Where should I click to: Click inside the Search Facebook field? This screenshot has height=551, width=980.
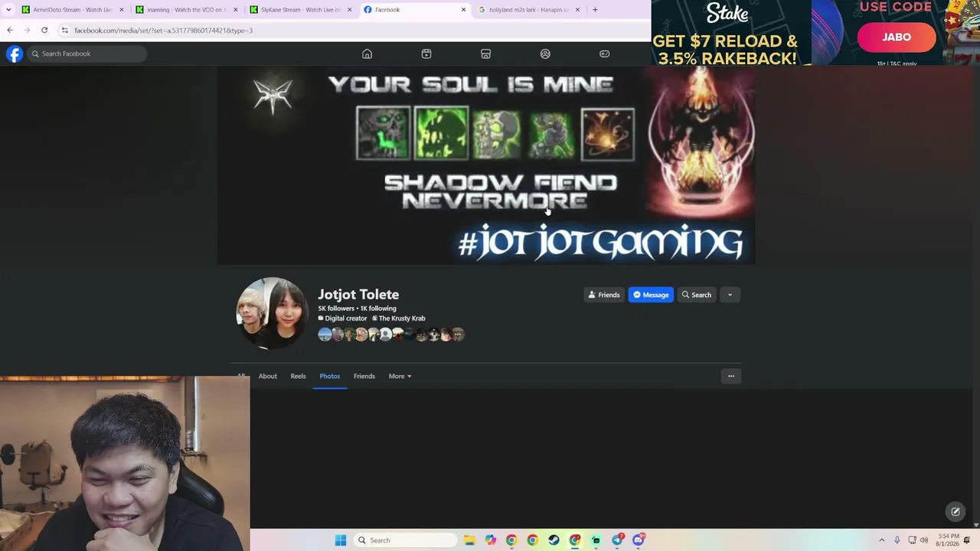click(87, 54)
